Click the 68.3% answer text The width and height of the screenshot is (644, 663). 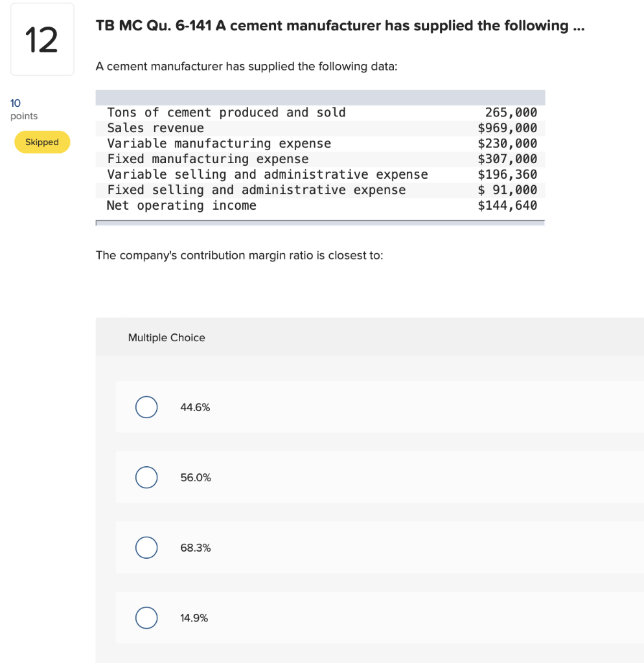(196, 548)
